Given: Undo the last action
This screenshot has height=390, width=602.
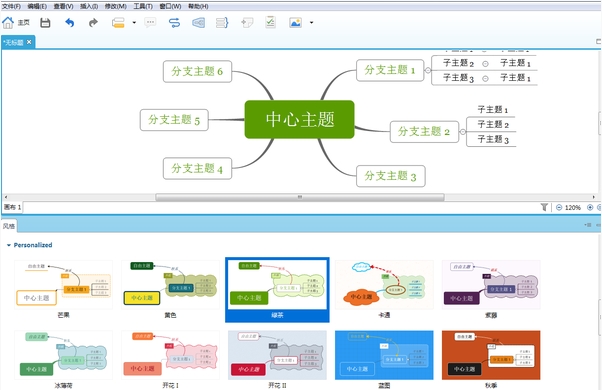Looking at the screenshot, I should tap(69, 23).
